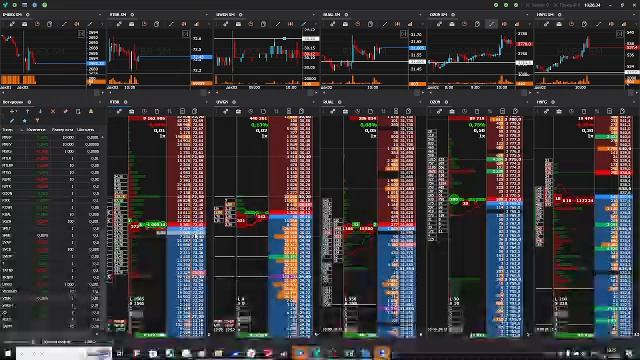Open the dropdown arrow of the second chart panel header

click(207, 14)
